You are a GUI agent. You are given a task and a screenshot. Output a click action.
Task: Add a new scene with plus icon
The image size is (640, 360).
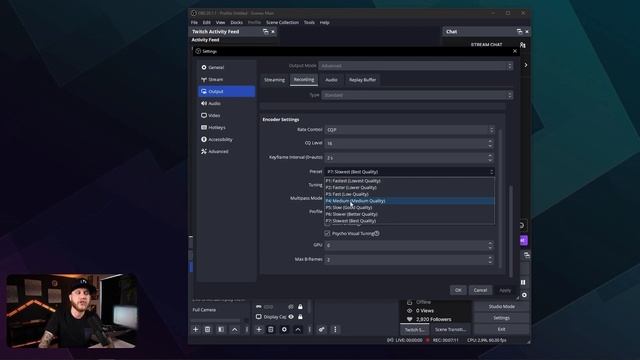pyautogui.click(x=196, y=329)
